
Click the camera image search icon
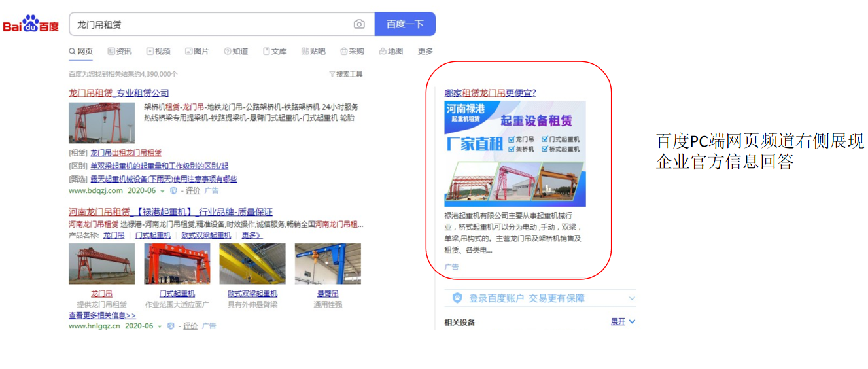(359, 24)
